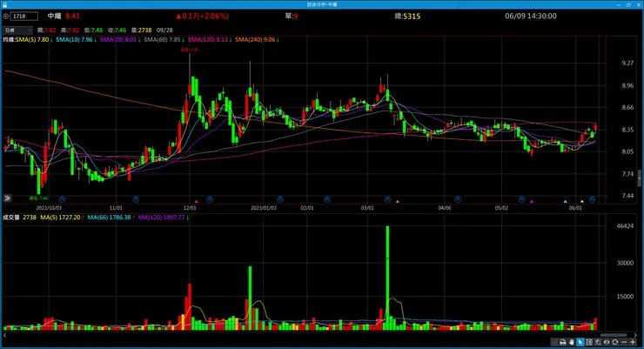Screen dimensions: 644x349
Task: Click the plus circle beside stock code field
Action: click(6, 16)
